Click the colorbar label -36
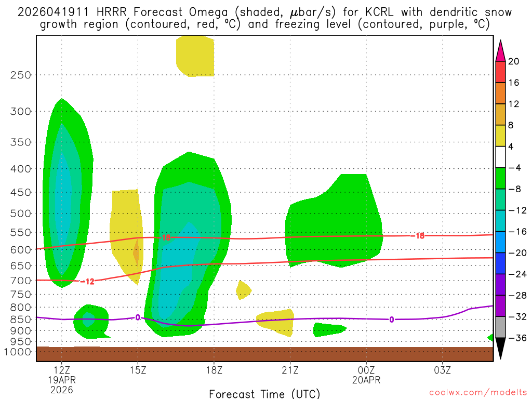The height and width of the screenshot is (399, 532). pos(517,338)
